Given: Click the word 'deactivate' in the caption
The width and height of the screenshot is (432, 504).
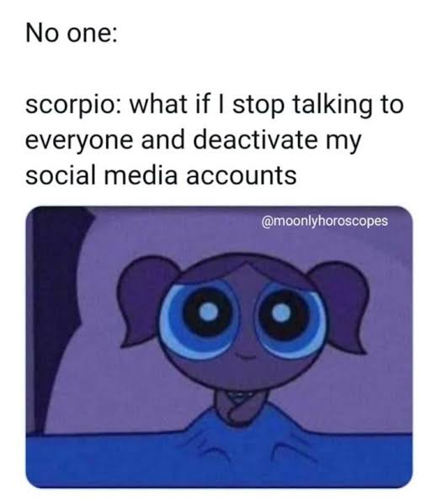Looking at the screenshot, I should coord(256,140).
